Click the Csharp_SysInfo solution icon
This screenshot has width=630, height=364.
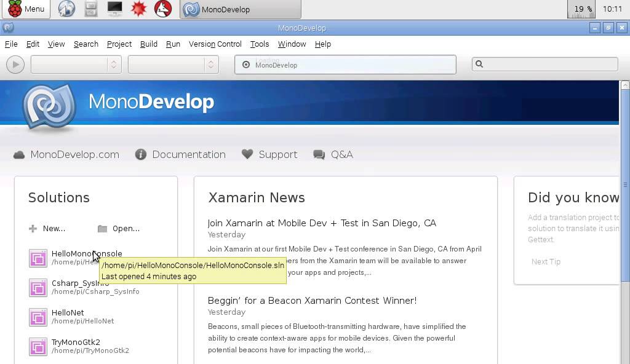tap(38, 288)
